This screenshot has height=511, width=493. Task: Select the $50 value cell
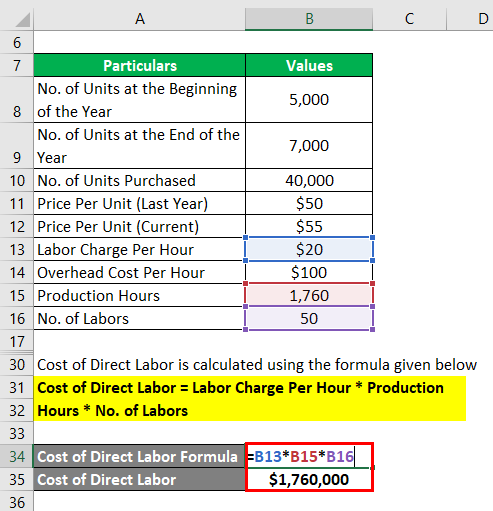point(309,203)
